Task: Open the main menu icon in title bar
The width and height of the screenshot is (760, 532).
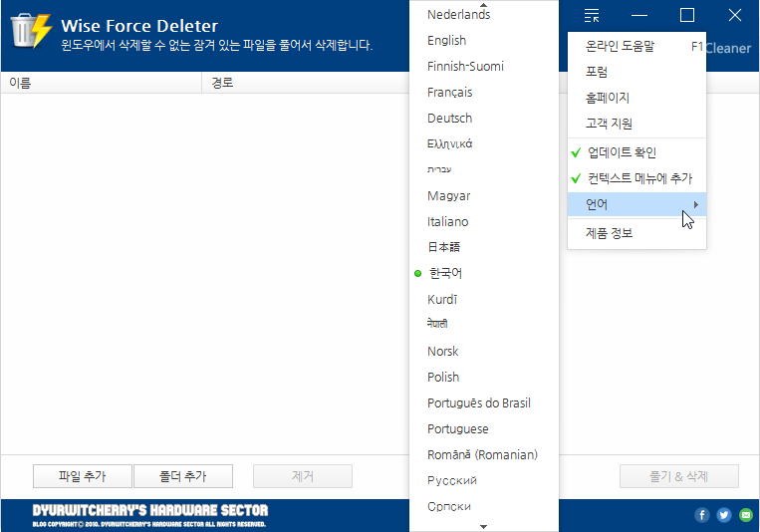Action: pyautogui.click(x=592, y=16)
